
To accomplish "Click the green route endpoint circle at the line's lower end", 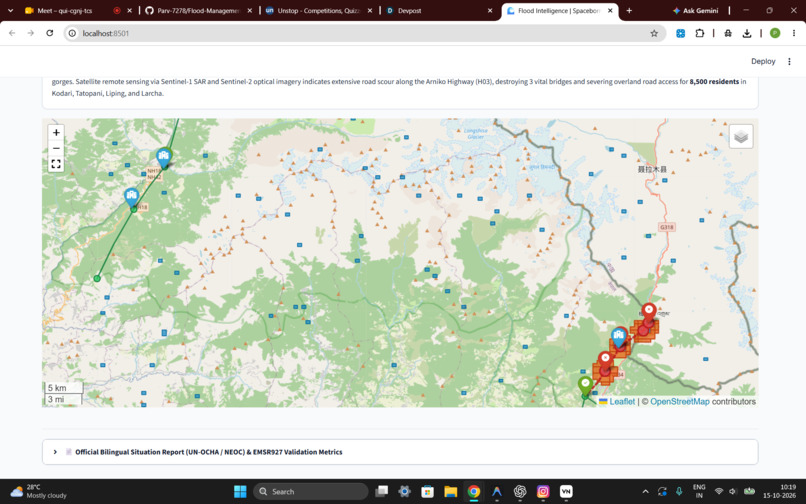I will pyautogui.click(x=97, y=279).
